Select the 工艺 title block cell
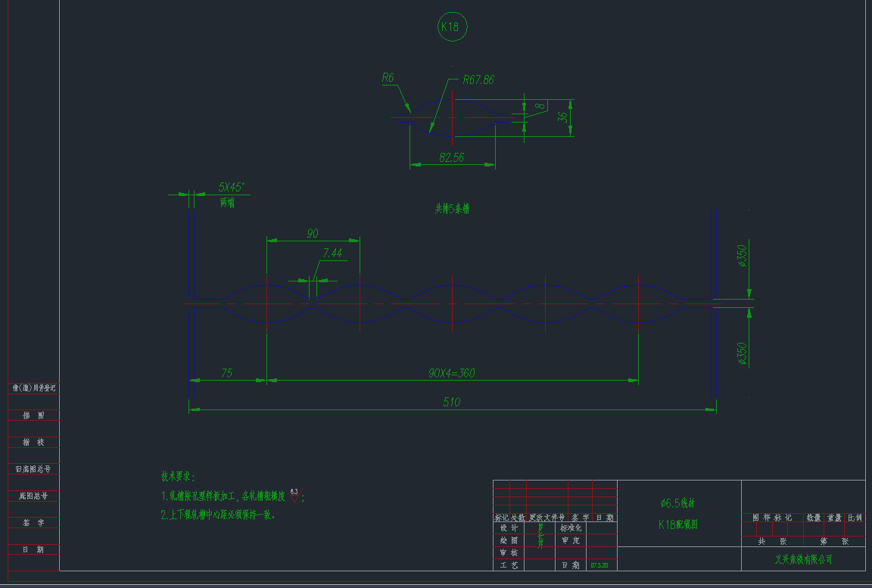The image size is (872, 588). (x=509, y=565)
